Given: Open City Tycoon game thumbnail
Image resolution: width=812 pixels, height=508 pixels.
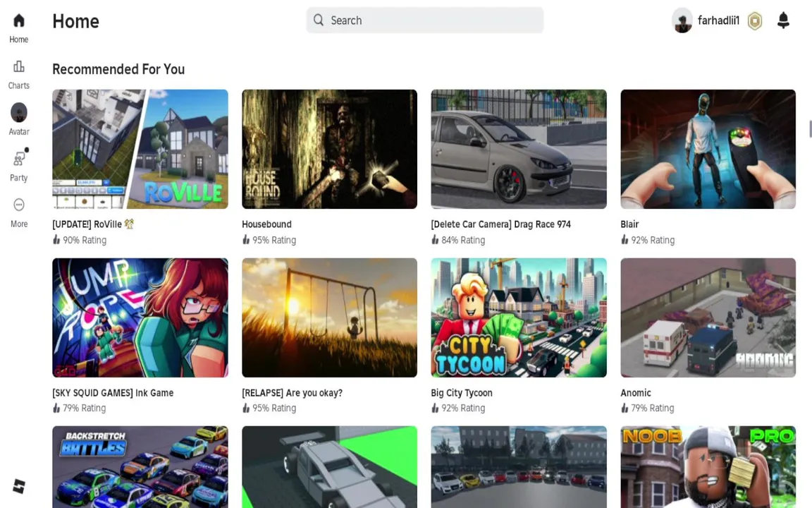Looking at the screenshot, I should click(x=518, y=317).
